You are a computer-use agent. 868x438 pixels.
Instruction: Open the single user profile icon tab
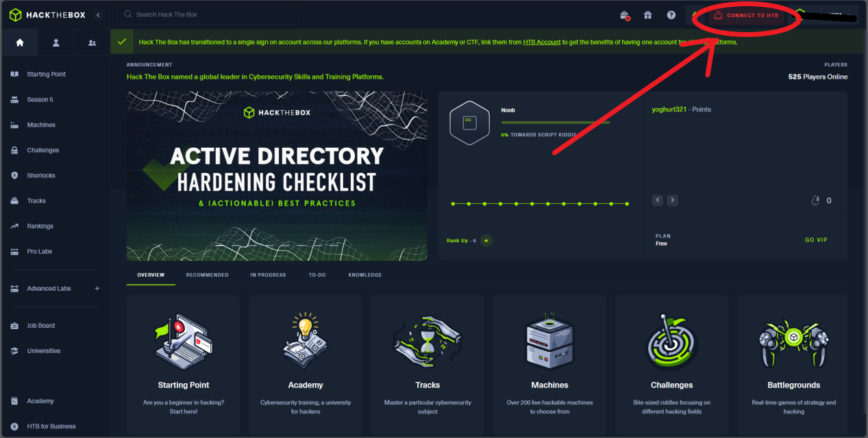tap(56, 42)
